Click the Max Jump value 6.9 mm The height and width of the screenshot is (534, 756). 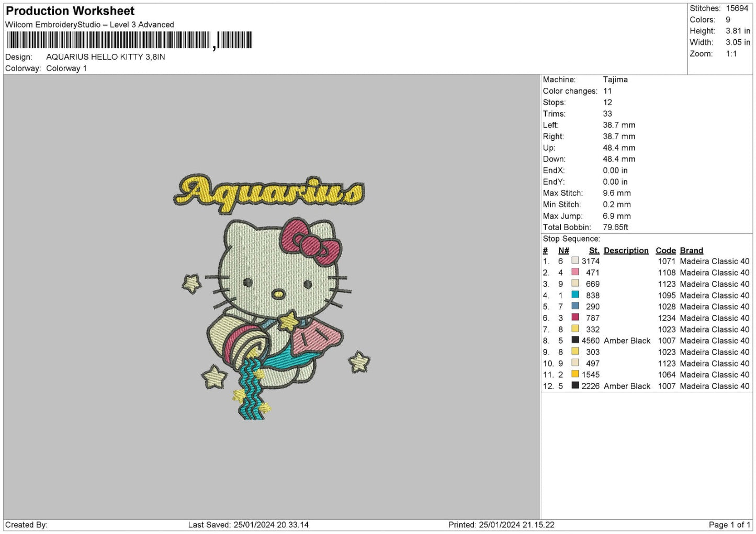(617, 216)
